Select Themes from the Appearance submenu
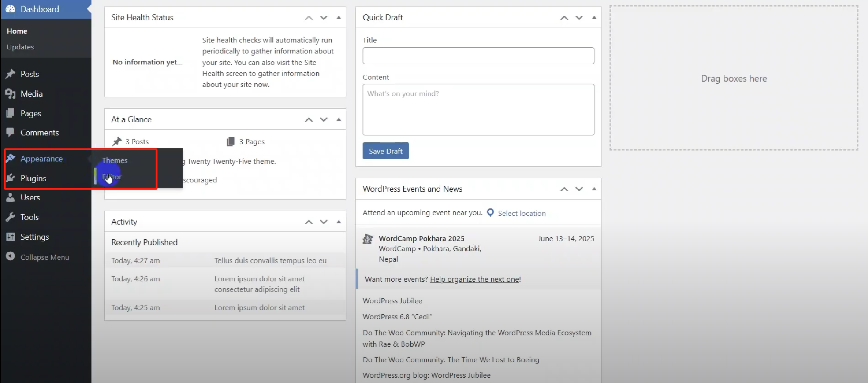This screenshot has height=383, width=868. point(115,160)
